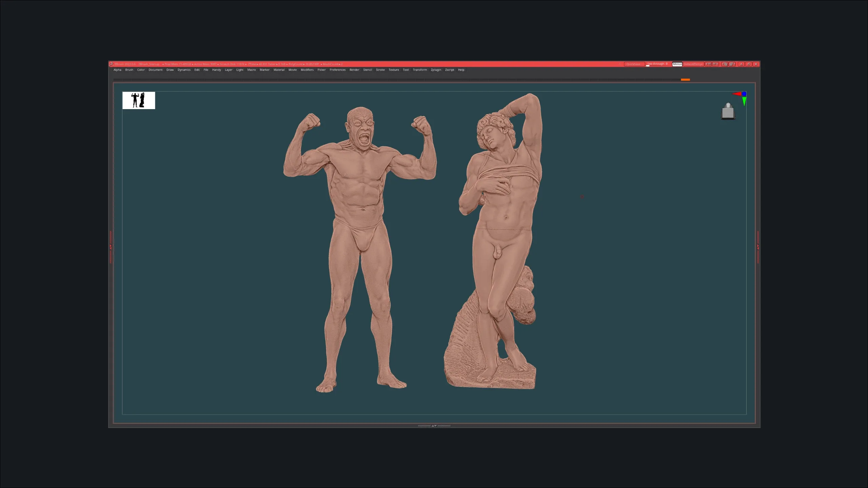This screenshot has width=868, height=488.
Task: Open the Dynamics menu
Action: pyautogui.click(x=184, y=70)
